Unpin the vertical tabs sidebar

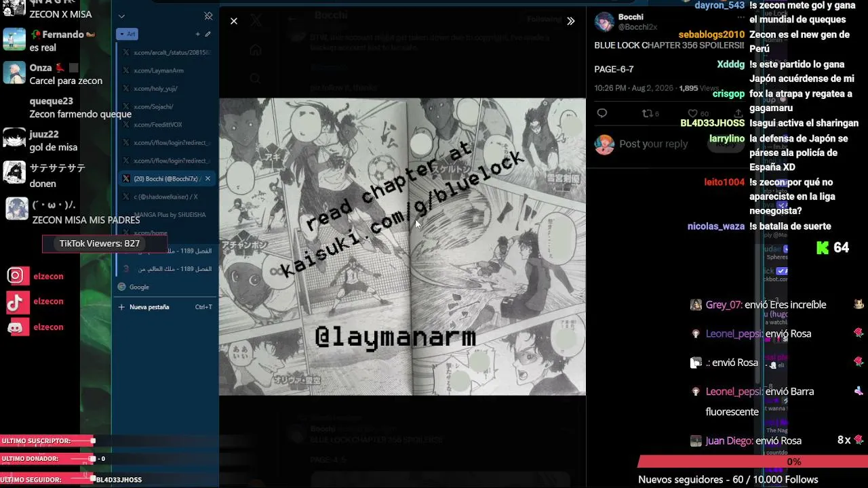[208, 16]
